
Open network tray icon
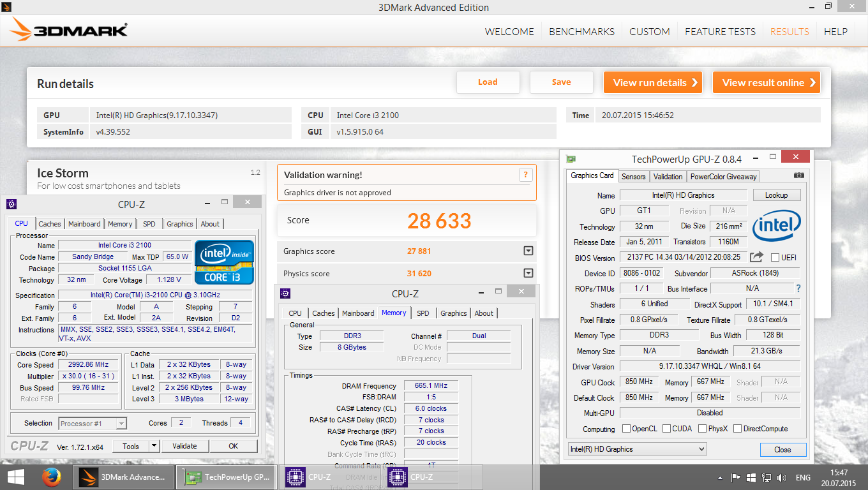(766, 477)
